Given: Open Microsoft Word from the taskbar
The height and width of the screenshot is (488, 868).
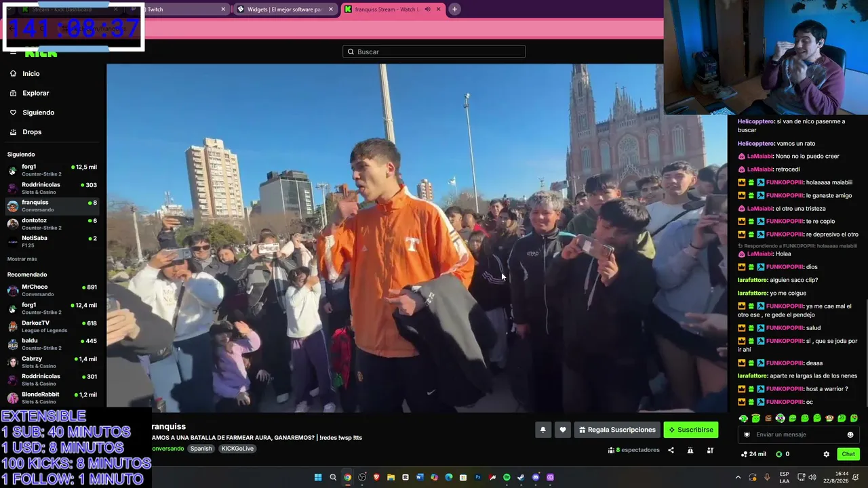Looking at the screenshot, I should tap(420, 477).
